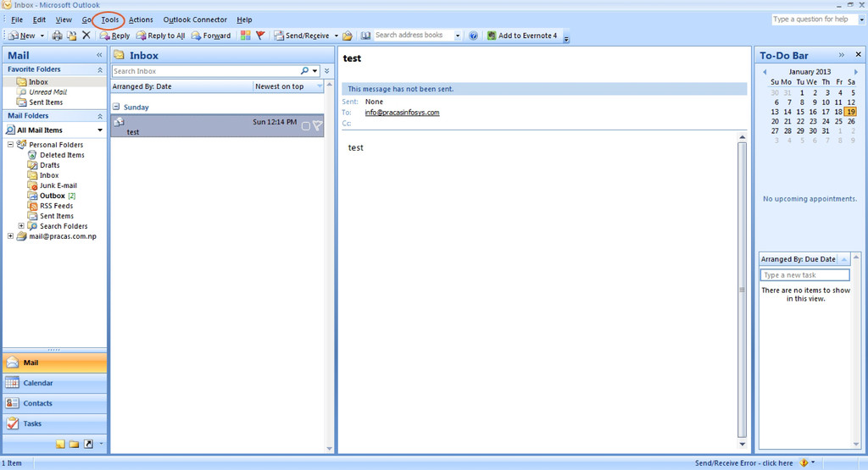
Task: Collapse the Favorite Folders section
Action: click(x=100, y=69)
